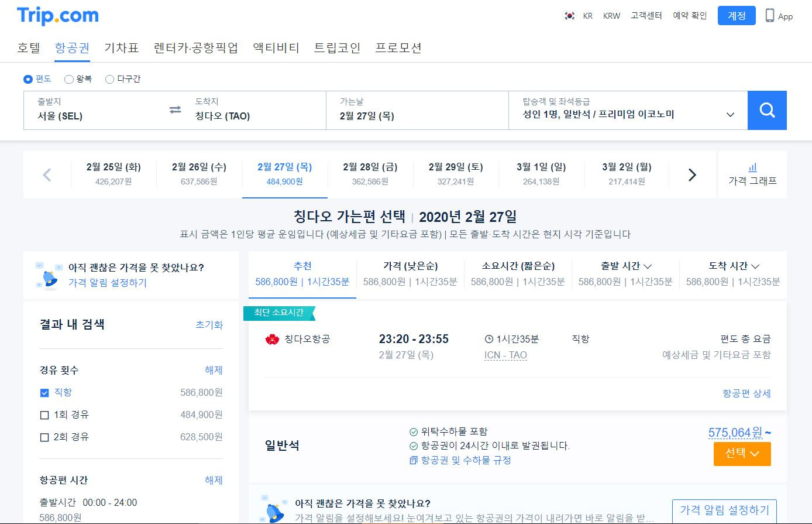Check the 2회 경유 checkbox
This screenshot has height=524, width=812.
coord(44,437)
